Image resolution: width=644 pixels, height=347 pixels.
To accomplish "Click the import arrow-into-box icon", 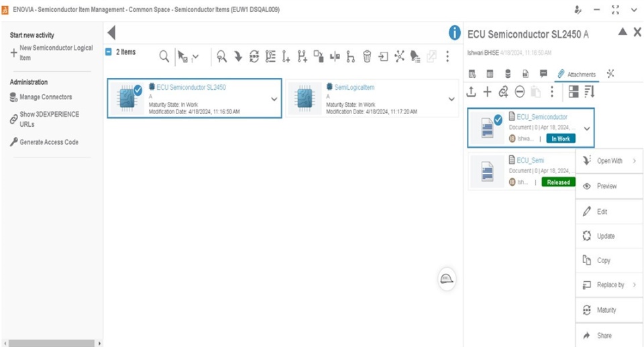I will (x=383, y=56).
